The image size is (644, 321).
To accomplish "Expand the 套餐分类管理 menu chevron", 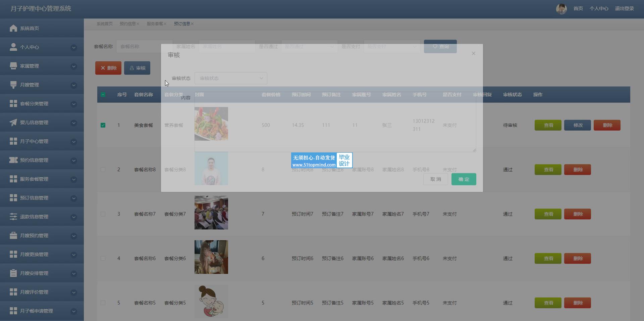I will point(74,104).
